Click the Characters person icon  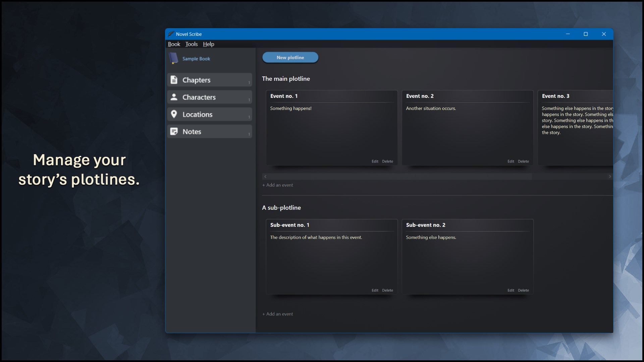174,97
